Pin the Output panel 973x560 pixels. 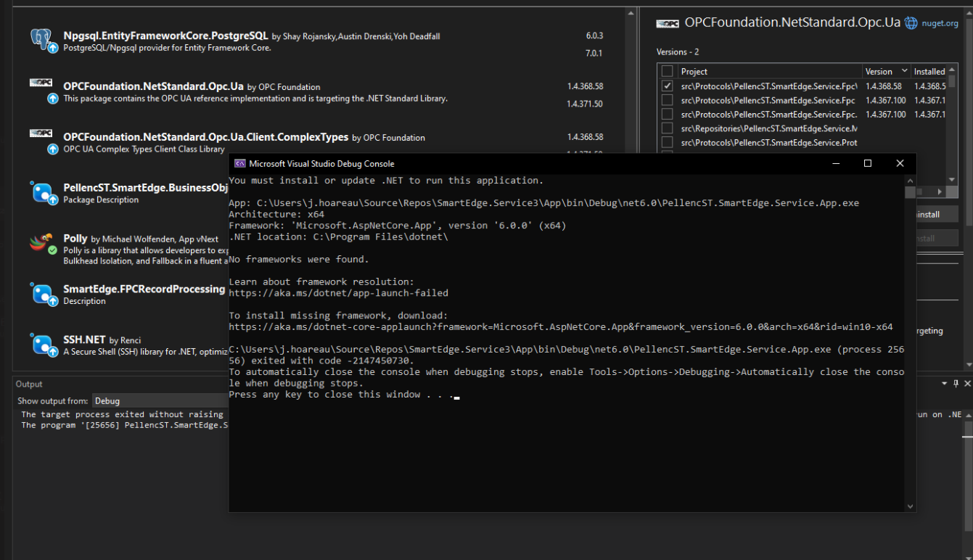[956, 383]
